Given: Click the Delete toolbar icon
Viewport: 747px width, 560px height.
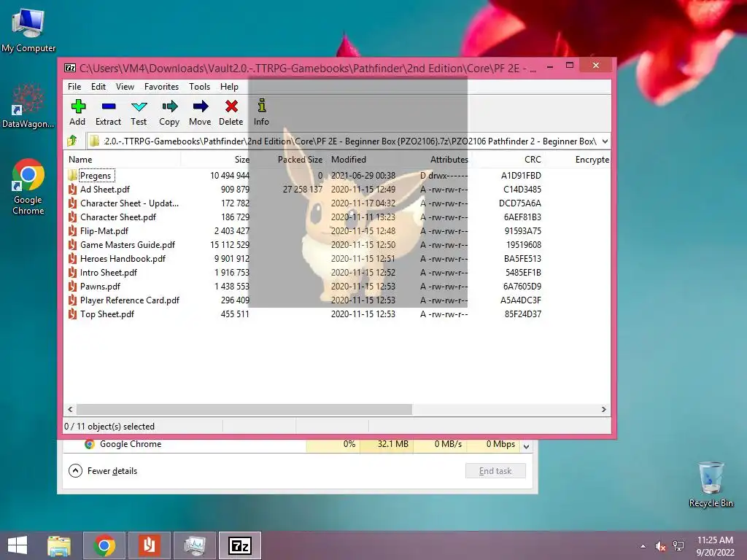Looking at the screenshot, I should [231, 106].
